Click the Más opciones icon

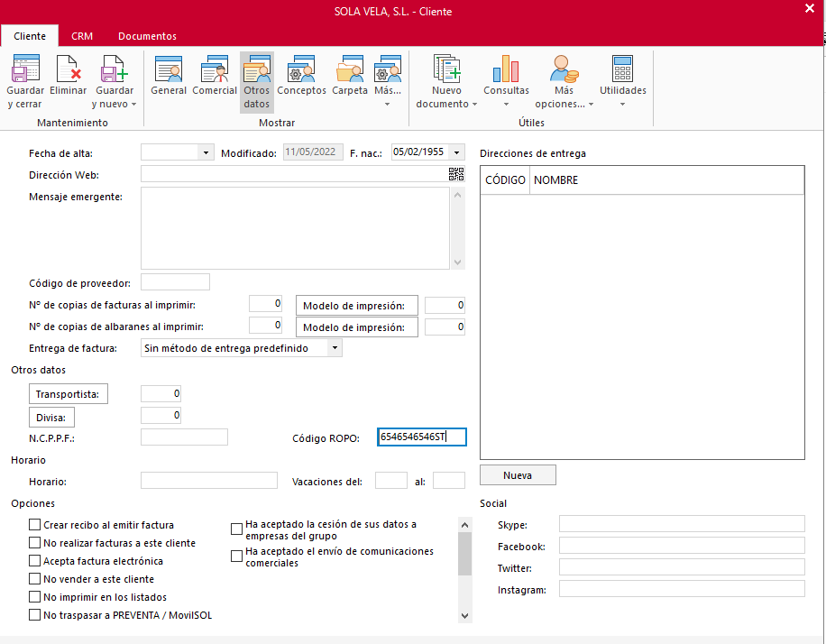564,69
